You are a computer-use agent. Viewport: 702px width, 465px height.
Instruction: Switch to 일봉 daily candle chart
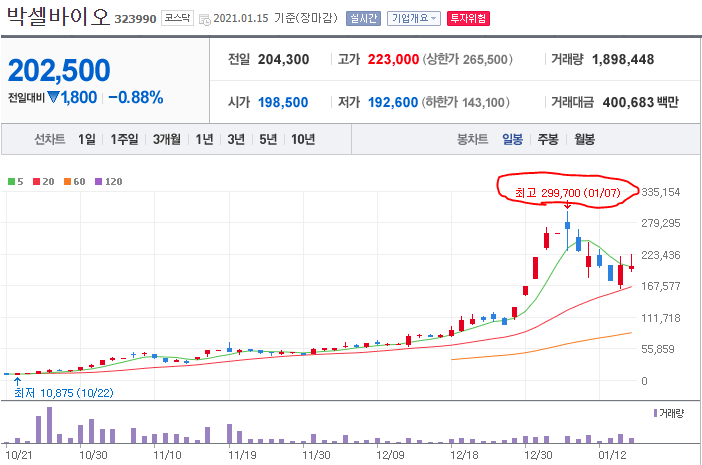tap(512, 139)
